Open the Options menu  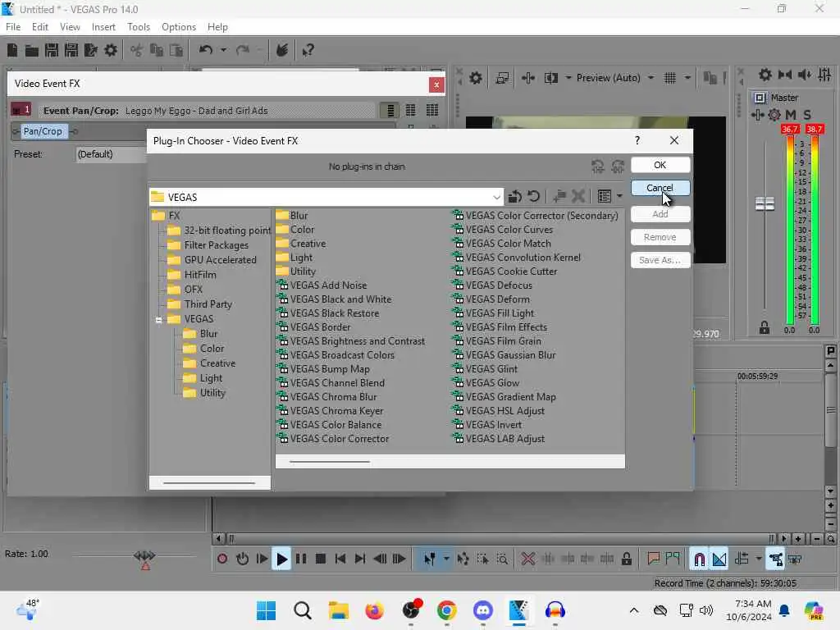click(178, 27)
